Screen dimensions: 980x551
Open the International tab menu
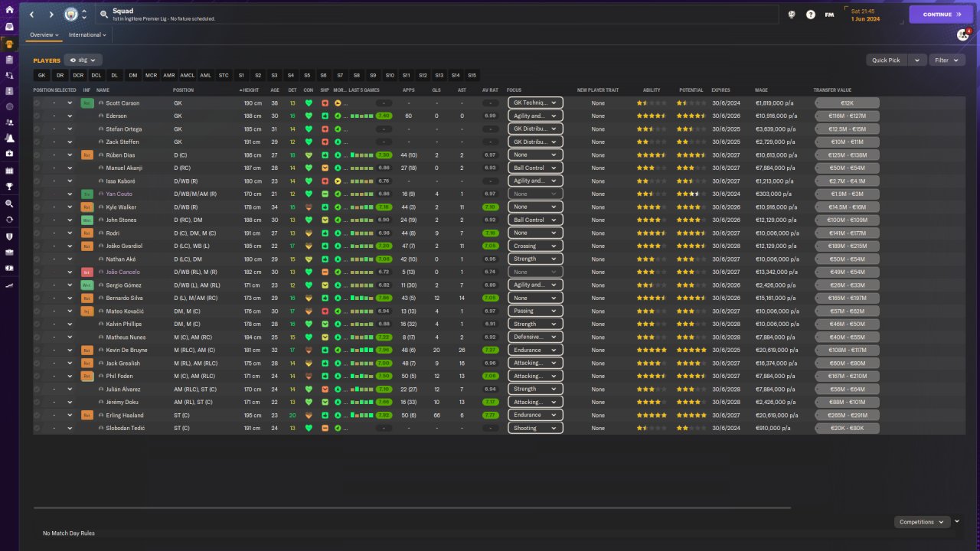coord(87,34)
